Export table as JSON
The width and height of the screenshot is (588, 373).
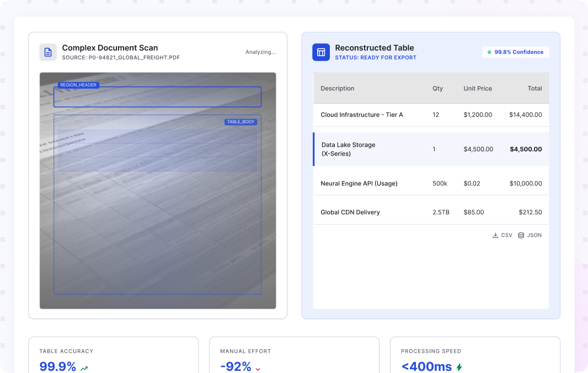tap(530, 235)
